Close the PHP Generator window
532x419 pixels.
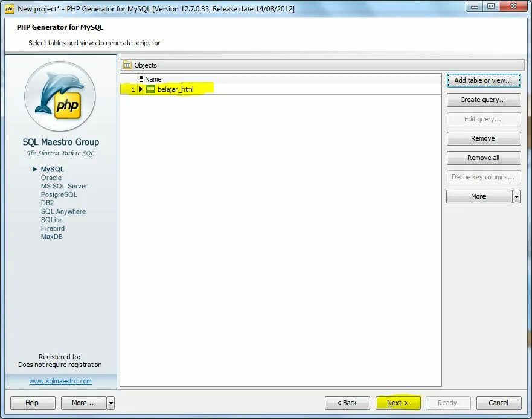[513, 6]
